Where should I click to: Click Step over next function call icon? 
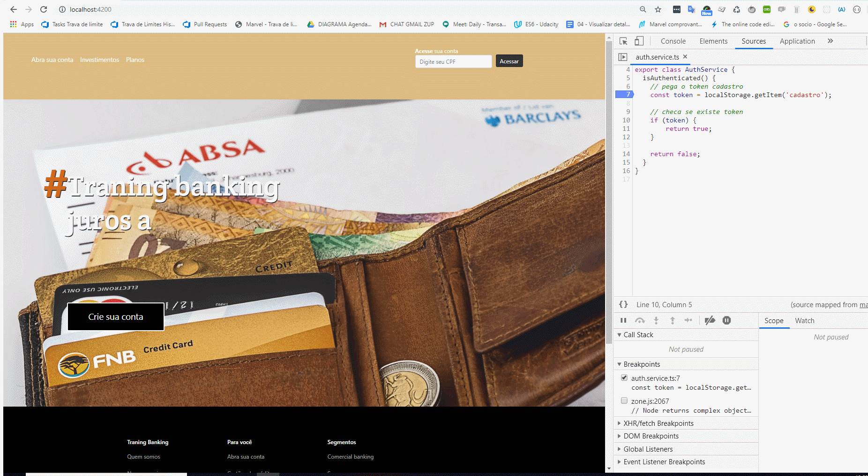pyautogui.click(x=640, y=320)
